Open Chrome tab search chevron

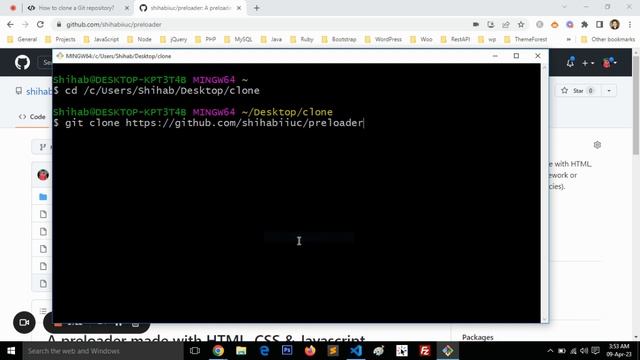[564, 7]
